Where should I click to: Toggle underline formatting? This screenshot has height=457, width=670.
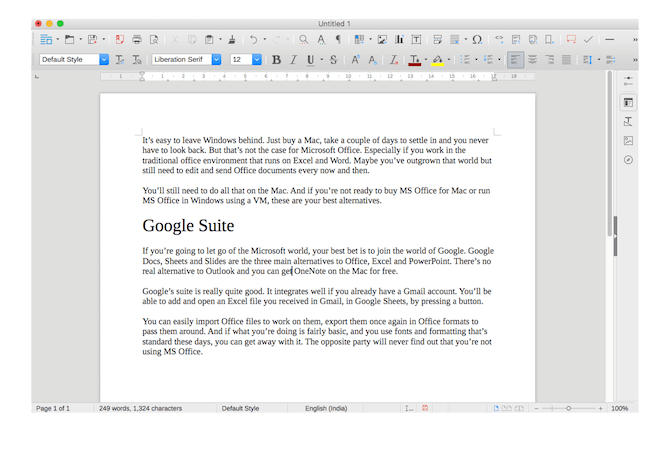311,60
